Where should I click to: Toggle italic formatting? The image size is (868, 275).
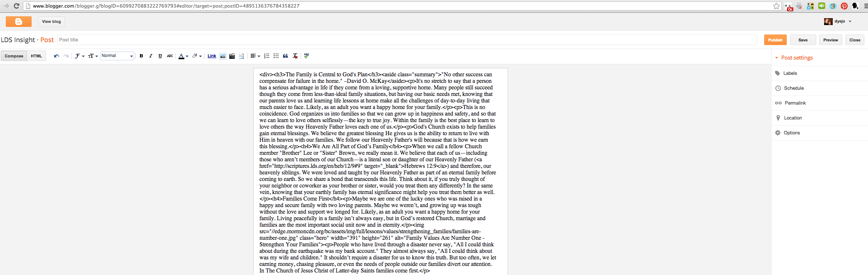coord(151,56)
